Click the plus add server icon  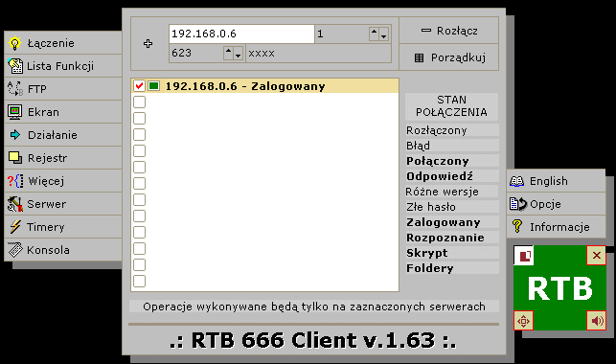tap(148, 44)
